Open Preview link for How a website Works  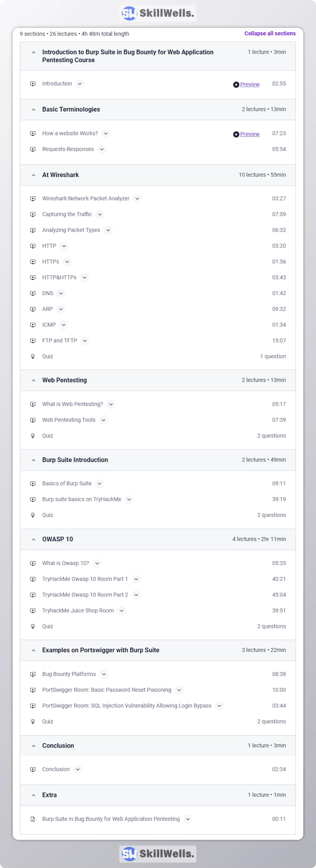point(250,134)
